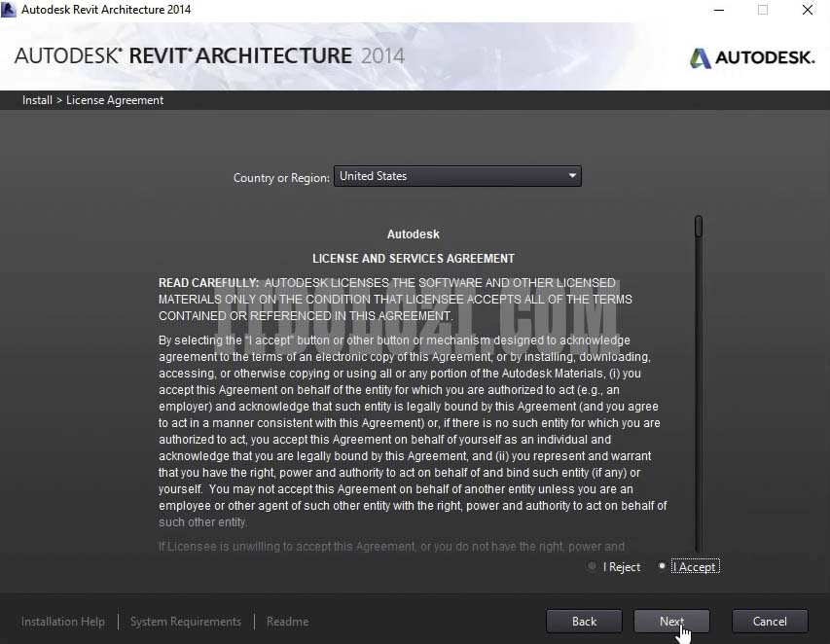
Task: Go back with the Back button
Action: tap(584, 622)
